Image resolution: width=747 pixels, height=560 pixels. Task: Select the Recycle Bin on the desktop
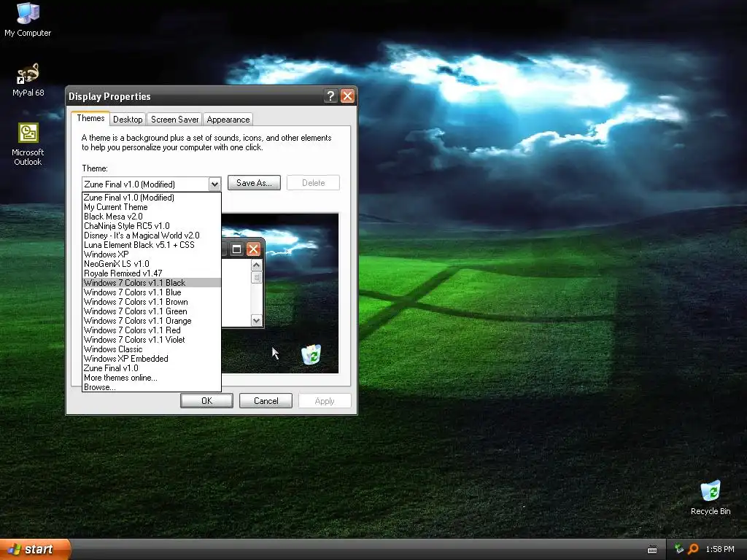pyautogui.click(x=711, y=498)
